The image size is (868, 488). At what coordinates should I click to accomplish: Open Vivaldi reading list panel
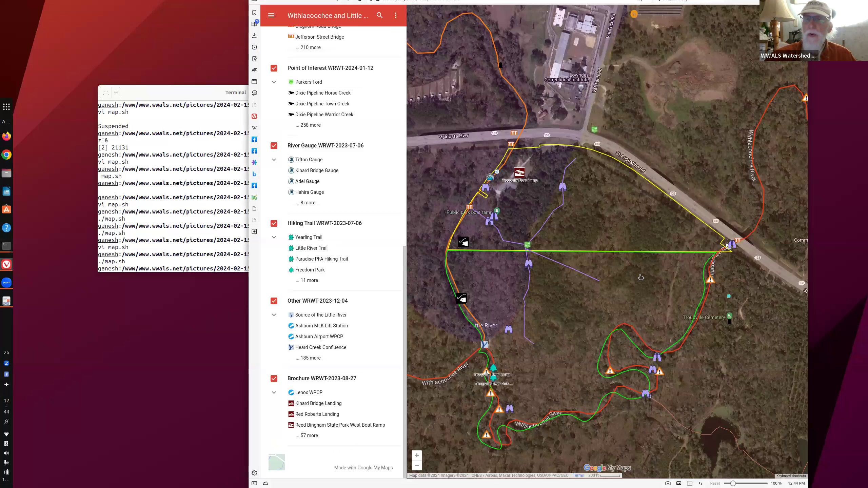click(x=254, y=24)
